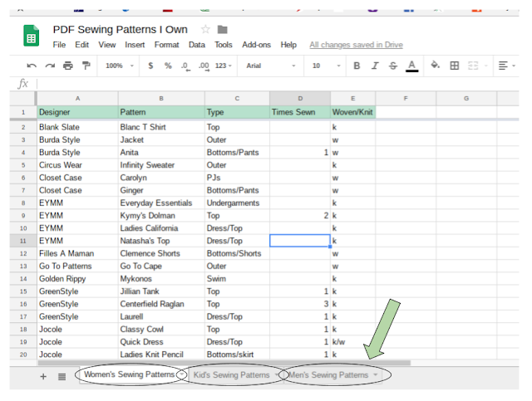
Task: Select the Centerfield Raglan cell
Action: 161,304
